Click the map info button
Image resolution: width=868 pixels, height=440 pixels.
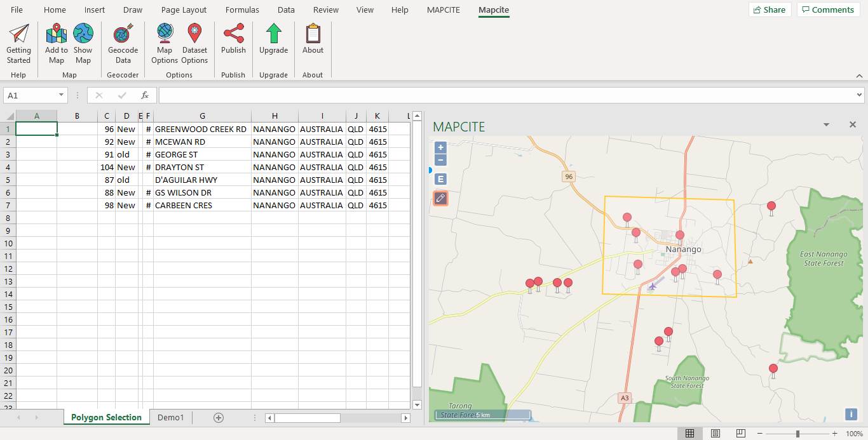pyautogui.click(x=851, y=414)
